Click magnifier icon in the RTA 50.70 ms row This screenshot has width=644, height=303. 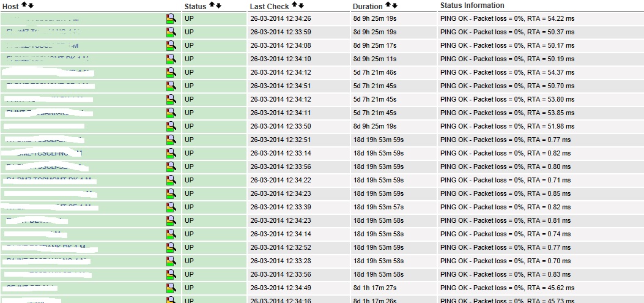(x=171, y=86)
